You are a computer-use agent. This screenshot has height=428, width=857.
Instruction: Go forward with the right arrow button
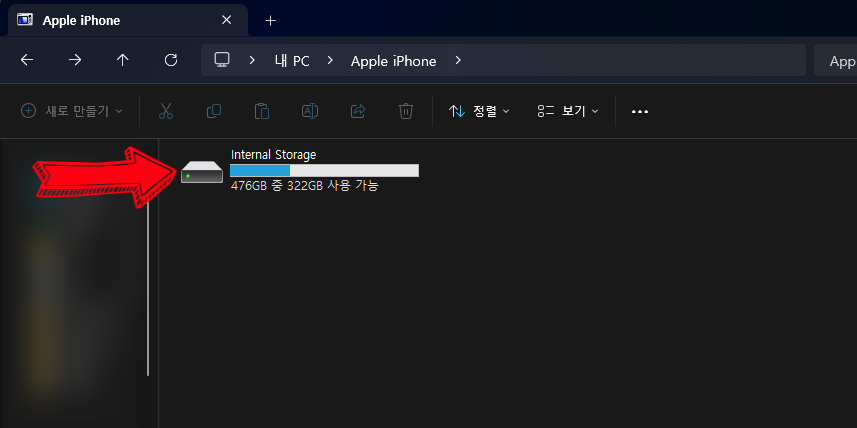[x=75, y=60]
